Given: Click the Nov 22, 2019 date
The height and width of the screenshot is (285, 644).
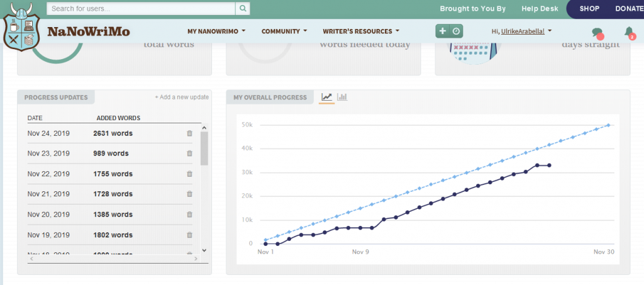Looking at the screenshot, I should (48, 174).
